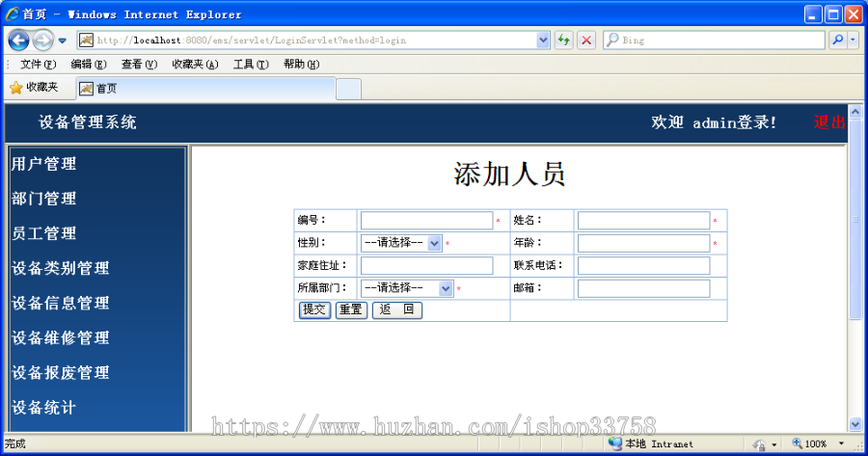Select the 首页 browser tab
Viewport: 868px width, 456px height.
[206, 89]
